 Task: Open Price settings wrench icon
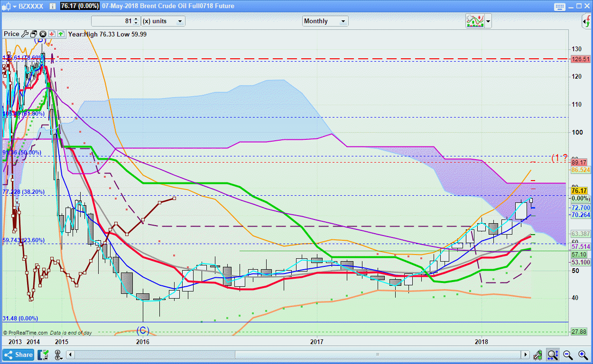25,34
